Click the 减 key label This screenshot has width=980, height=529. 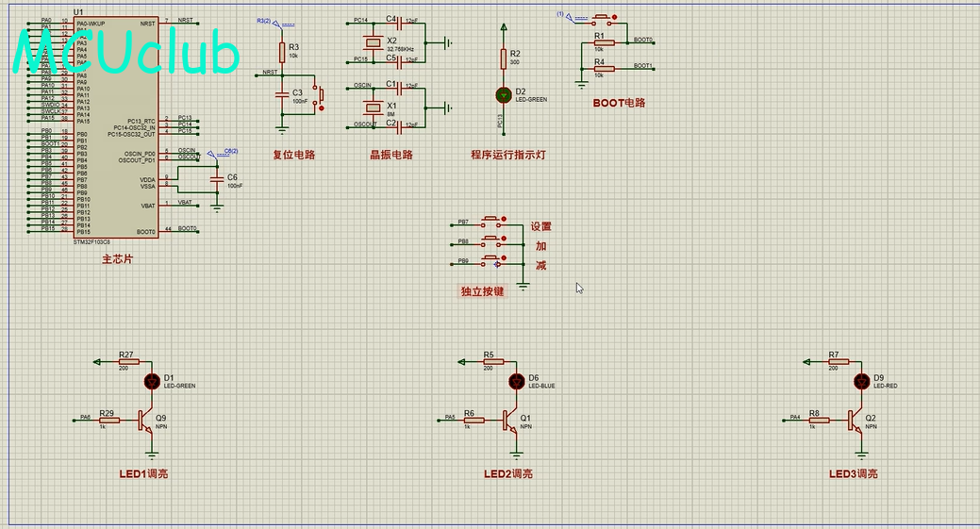(541, 265)
